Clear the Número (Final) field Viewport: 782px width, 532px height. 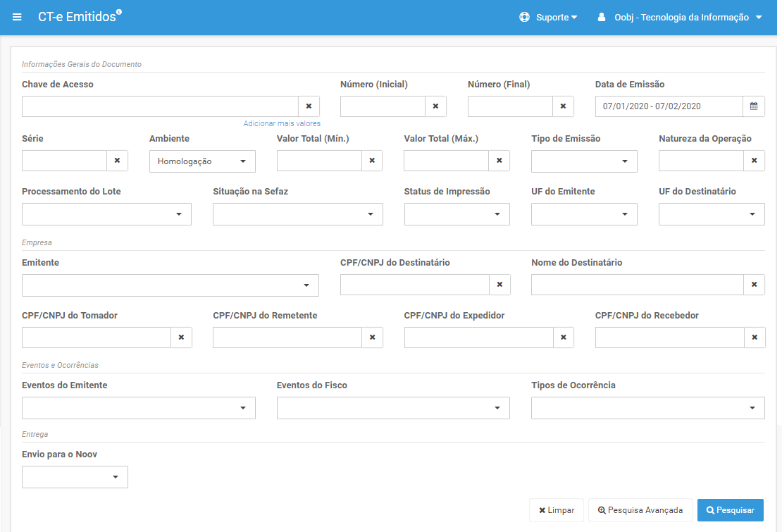[563, 106]
